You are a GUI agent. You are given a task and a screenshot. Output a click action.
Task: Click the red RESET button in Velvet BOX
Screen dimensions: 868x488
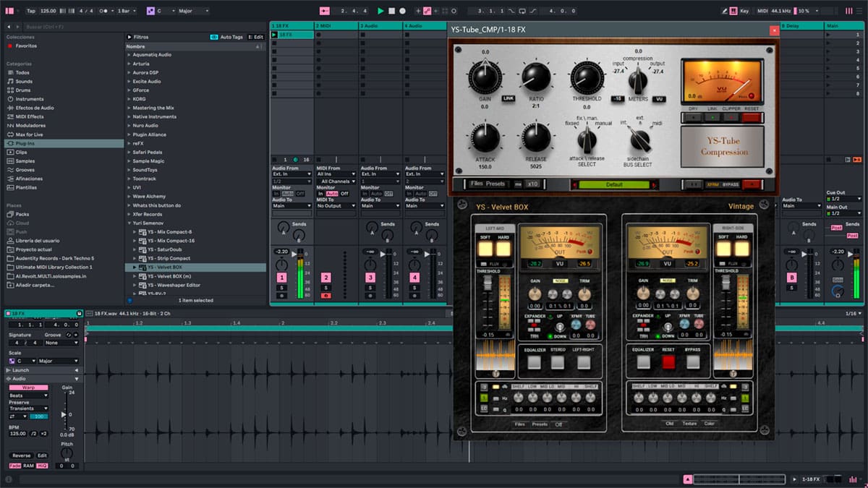(x=668, y=361)
